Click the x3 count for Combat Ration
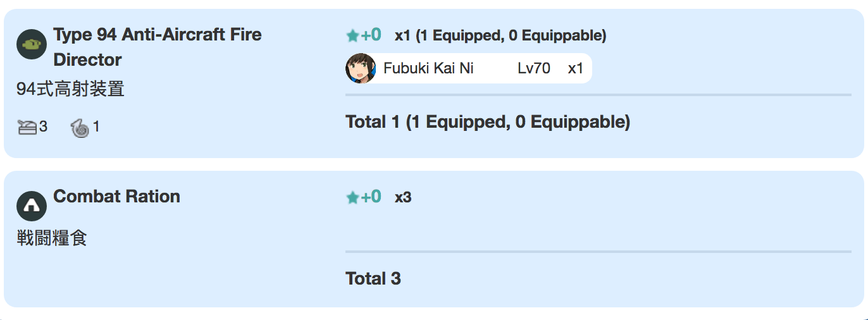Viewport: 868px width, 320px height. pyautogui.click(x=403, y=197)
